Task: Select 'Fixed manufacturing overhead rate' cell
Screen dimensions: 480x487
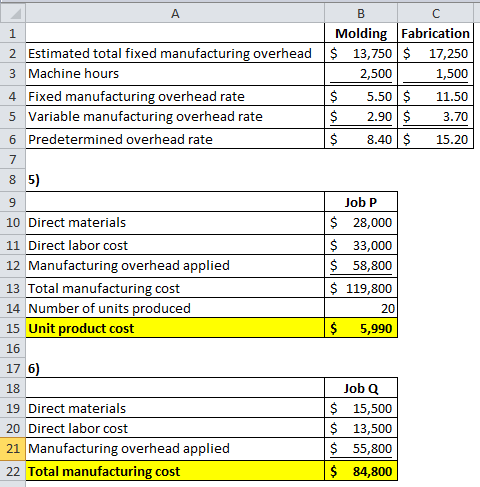Action: pyautogui.click(x=175, y=96)
